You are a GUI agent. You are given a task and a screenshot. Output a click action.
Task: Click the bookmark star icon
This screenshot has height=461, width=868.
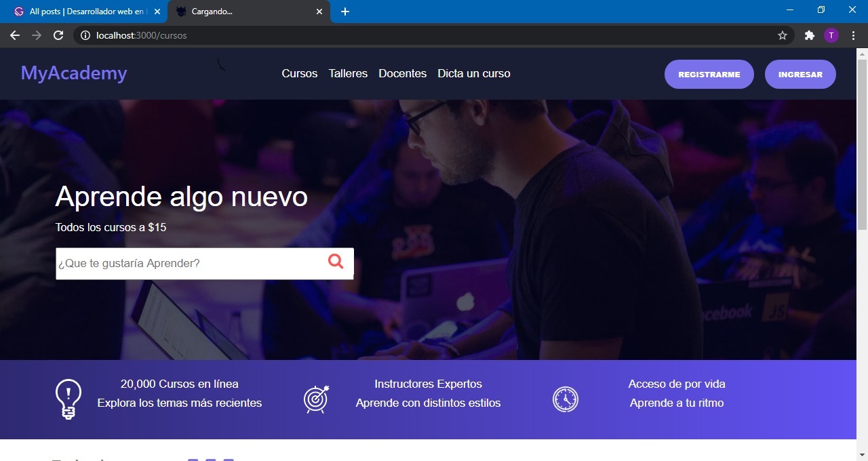tap(783, 35)
